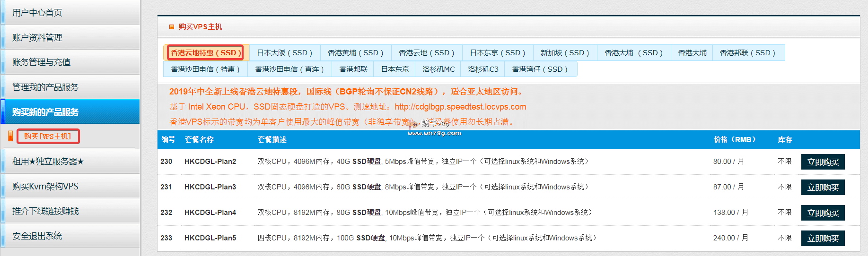Choose the 洛杉矶MC tab
Screen dimensions: 868x256
tap(438, 69)
